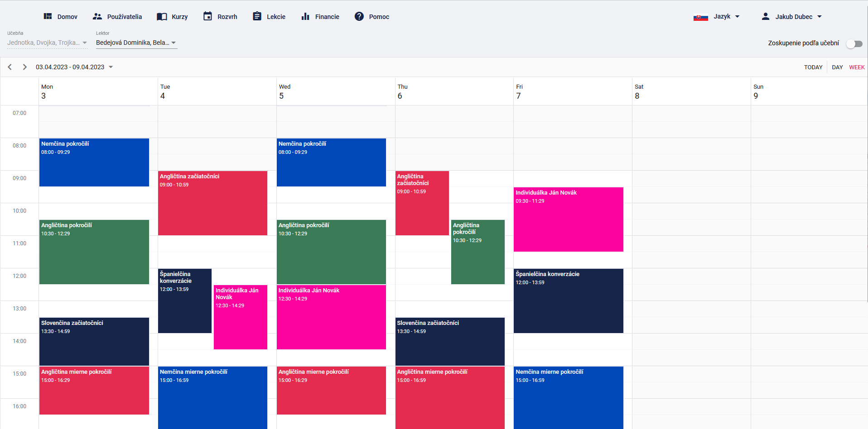Viewport: 868px width, 429px height.
Task: Open Friday's Individuálka Ján Novák event
Action: pyautogui.click(x=568, y=219)
